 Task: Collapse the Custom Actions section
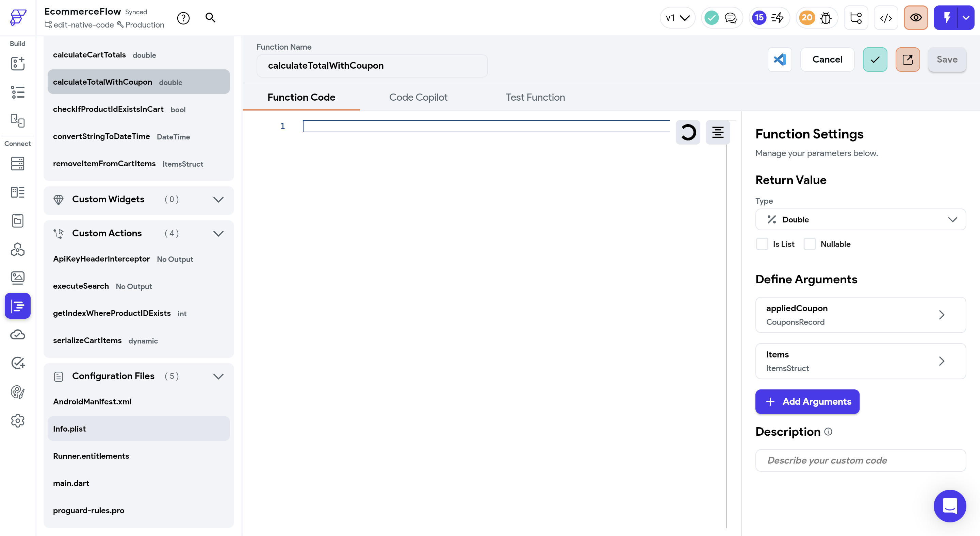[218, 233]
